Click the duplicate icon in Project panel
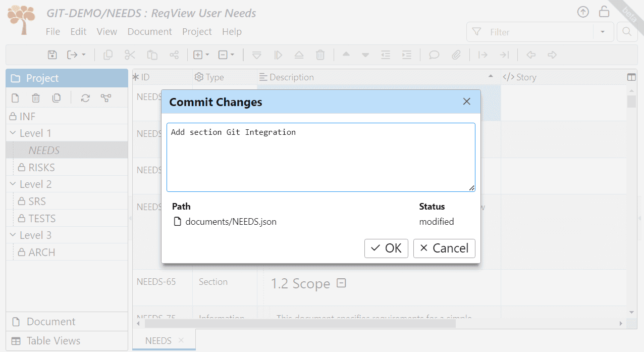Image resolution: width=644 pixels, height=352 pixels. 57,98
